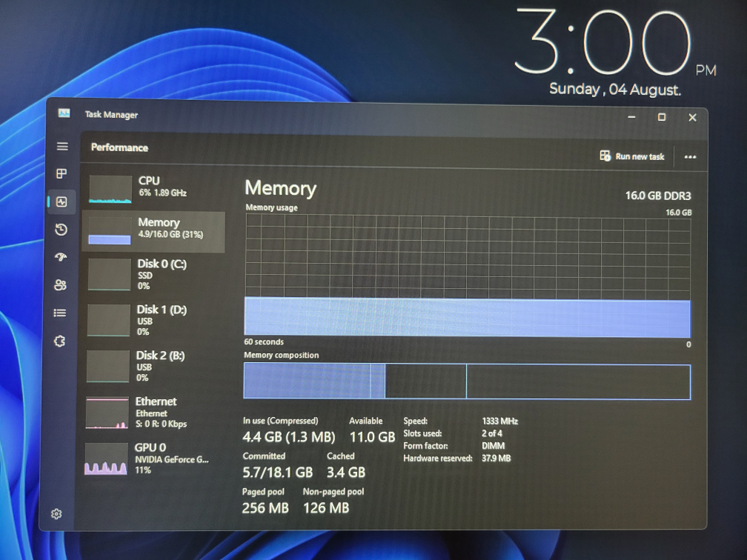Expand the hamburger navigation menu
747x560 pixels.
(x=62, y=147)
